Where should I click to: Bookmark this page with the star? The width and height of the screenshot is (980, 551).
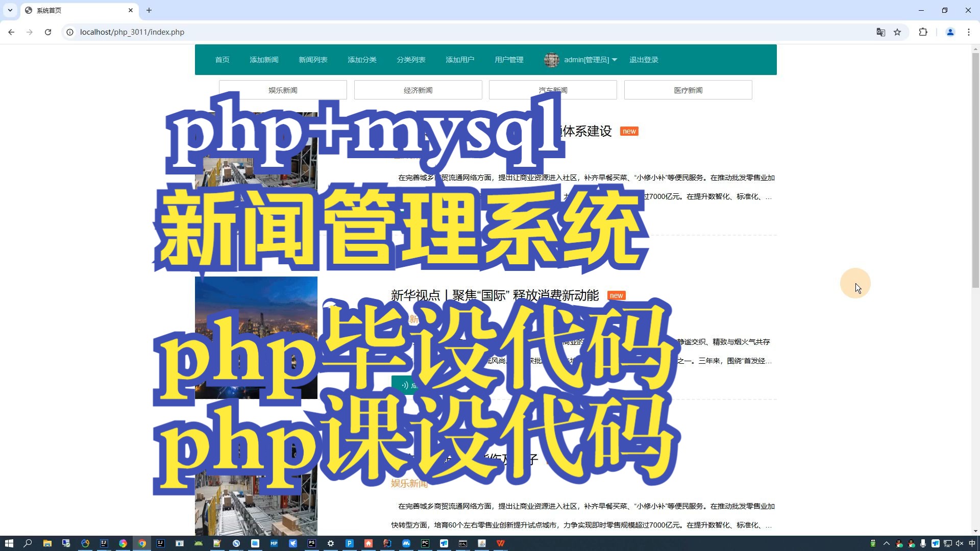click(897, 32)
